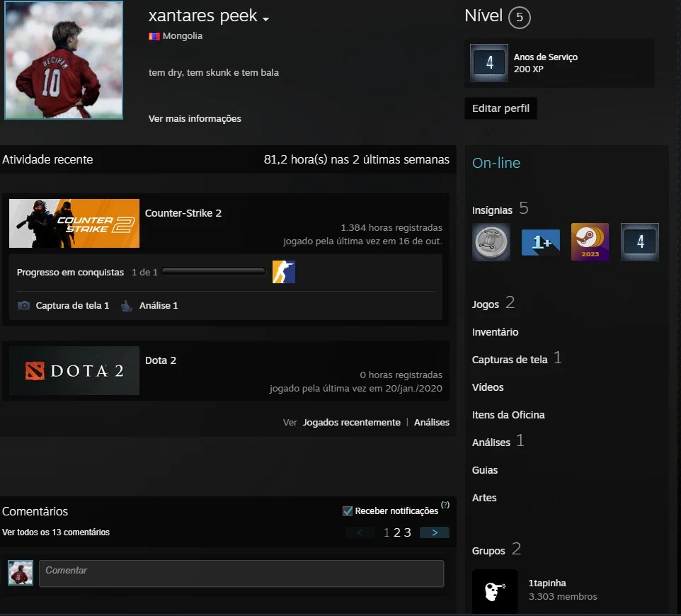Click the 1tapinha group avatar icon
This screenshot has width=681, height=616.
495,591
